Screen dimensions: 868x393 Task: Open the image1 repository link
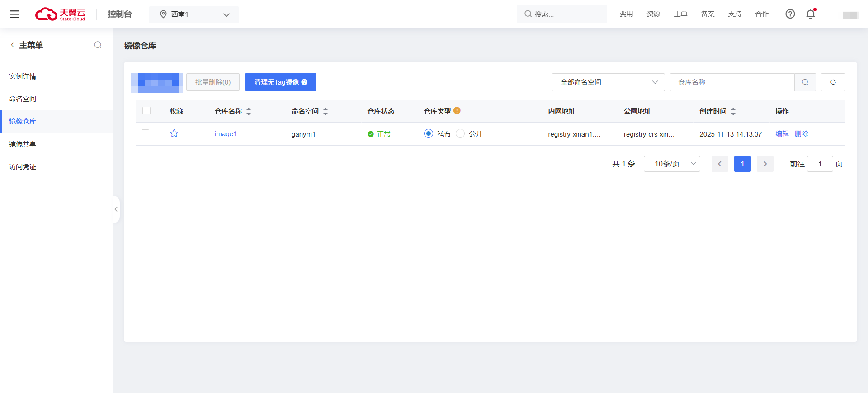(226, 134)
